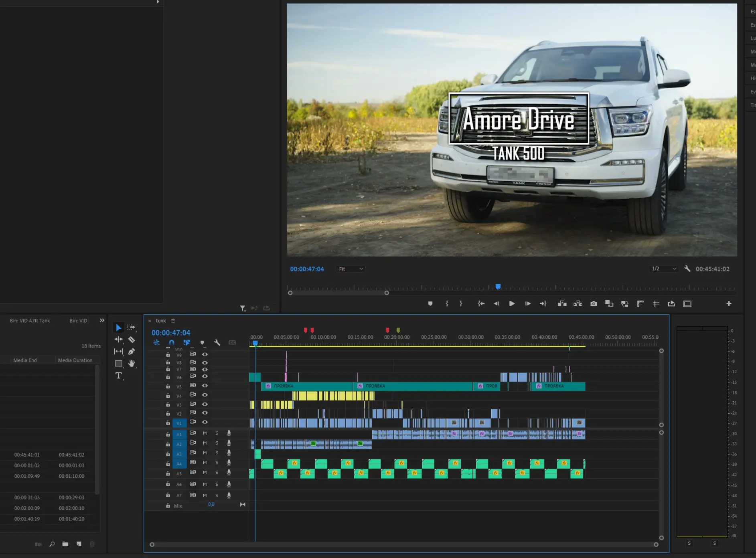Open the Fit zoom level dropdown

pyautogui.click(x=351, y=269)
